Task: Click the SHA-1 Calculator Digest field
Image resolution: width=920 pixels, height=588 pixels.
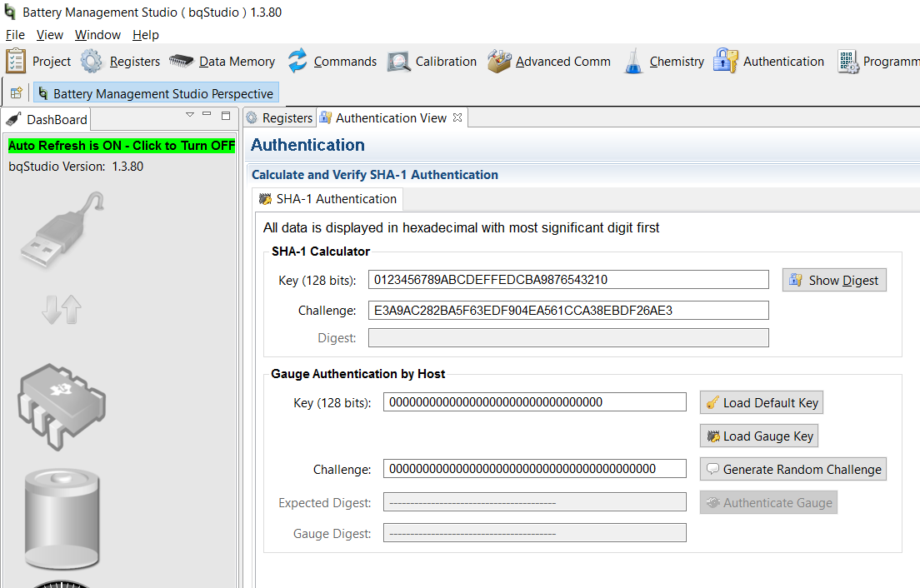Action: [568, 338]
